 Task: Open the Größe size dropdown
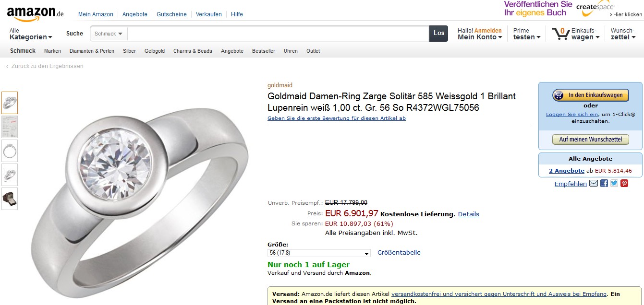point(319,253)
